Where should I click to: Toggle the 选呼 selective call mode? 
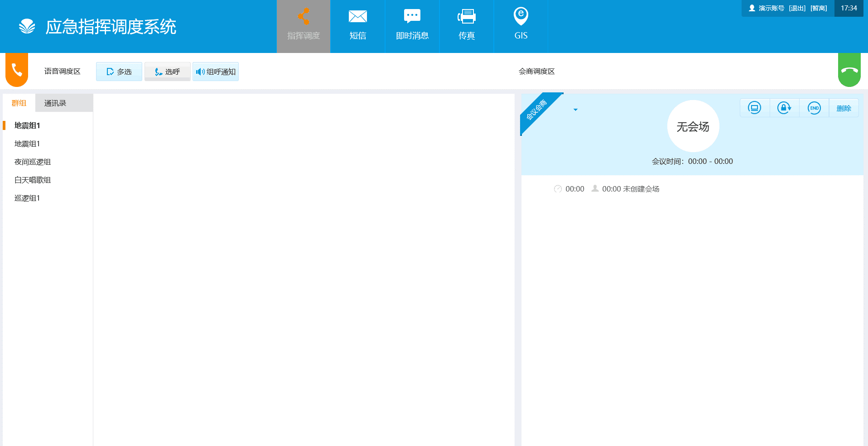tap(167, 72)
